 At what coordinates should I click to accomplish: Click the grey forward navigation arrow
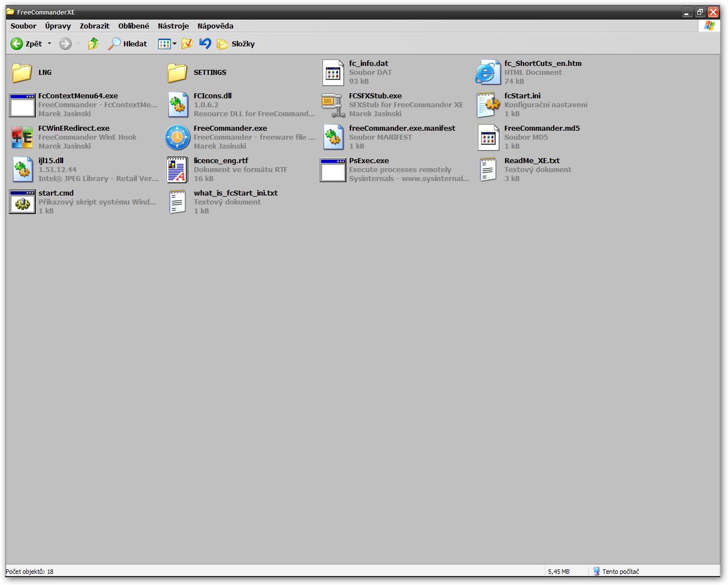click(65, 44)
